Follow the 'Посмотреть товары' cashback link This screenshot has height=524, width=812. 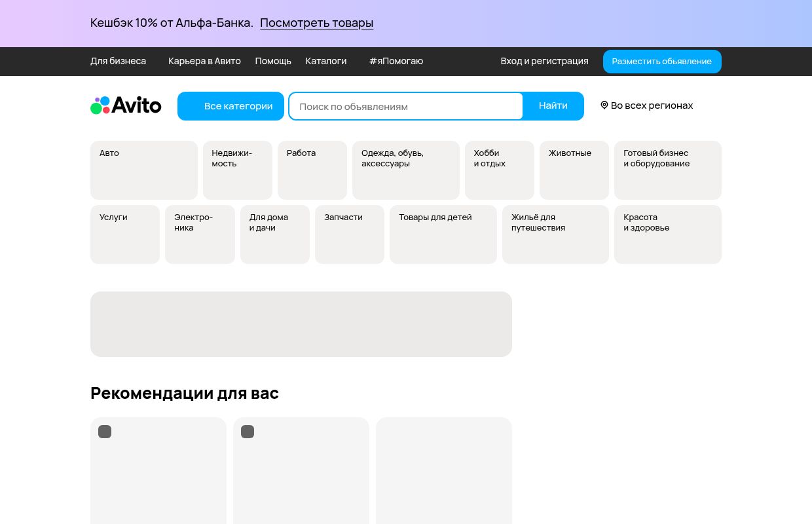pyautogui.click(x=316, y=22)
